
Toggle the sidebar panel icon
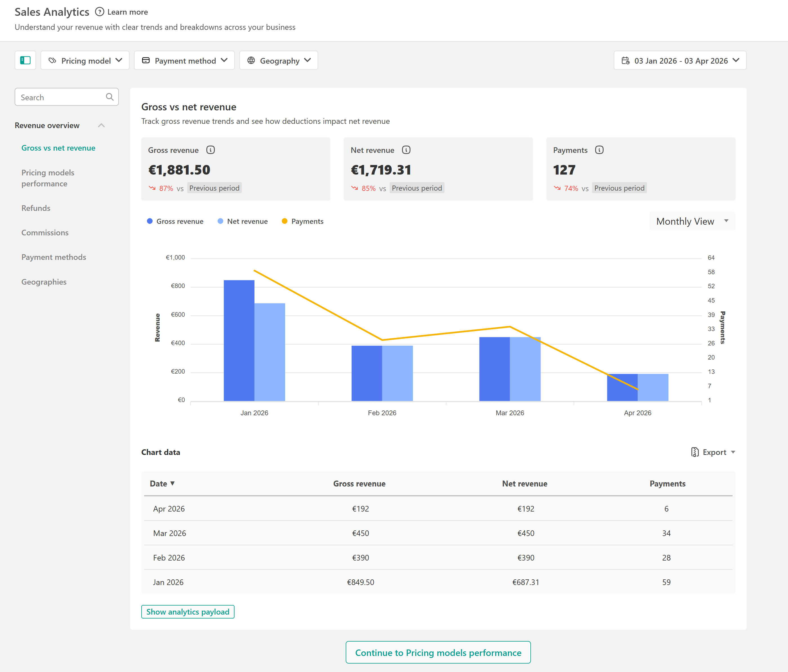[x=25, y=61]
